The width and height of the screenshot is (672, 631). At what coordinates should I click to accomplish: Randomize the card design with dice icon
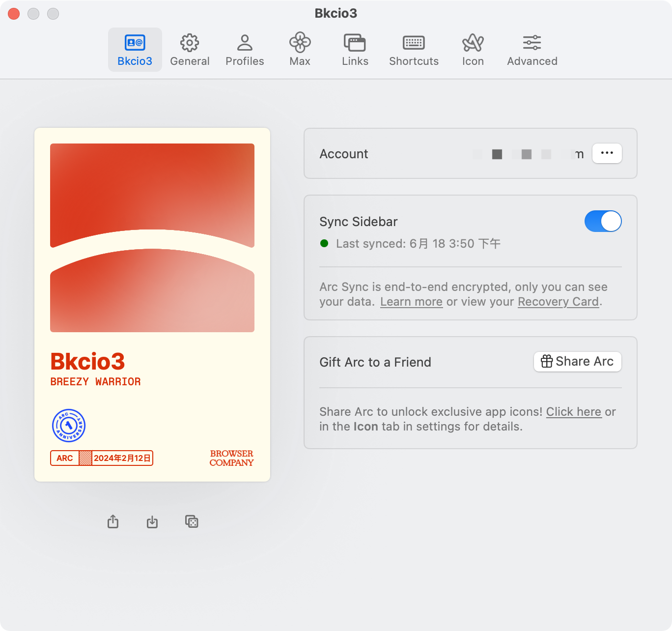[x=192, y=521]
